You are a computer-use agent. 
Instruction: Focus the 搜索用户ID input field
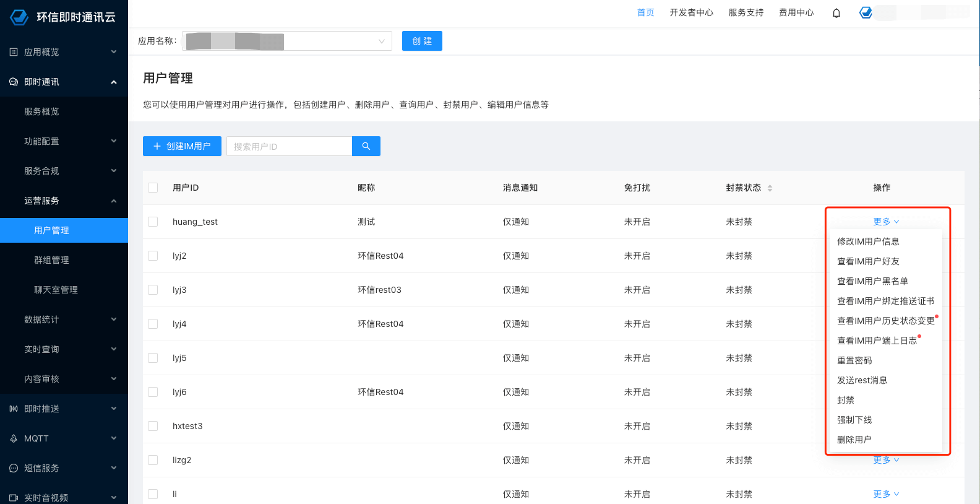[x=290, y=146]
